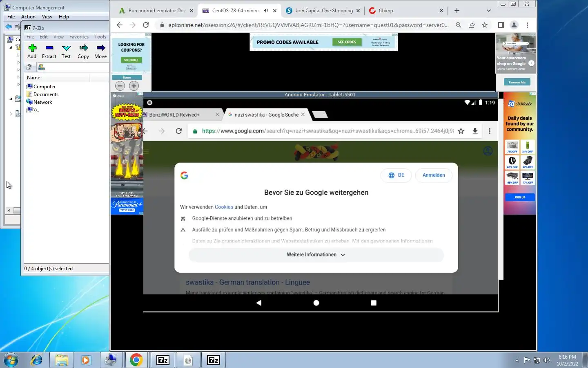Reload the page in the emulator browser
This screenshot has width=588, height=368.
click(x=178, y=131)
